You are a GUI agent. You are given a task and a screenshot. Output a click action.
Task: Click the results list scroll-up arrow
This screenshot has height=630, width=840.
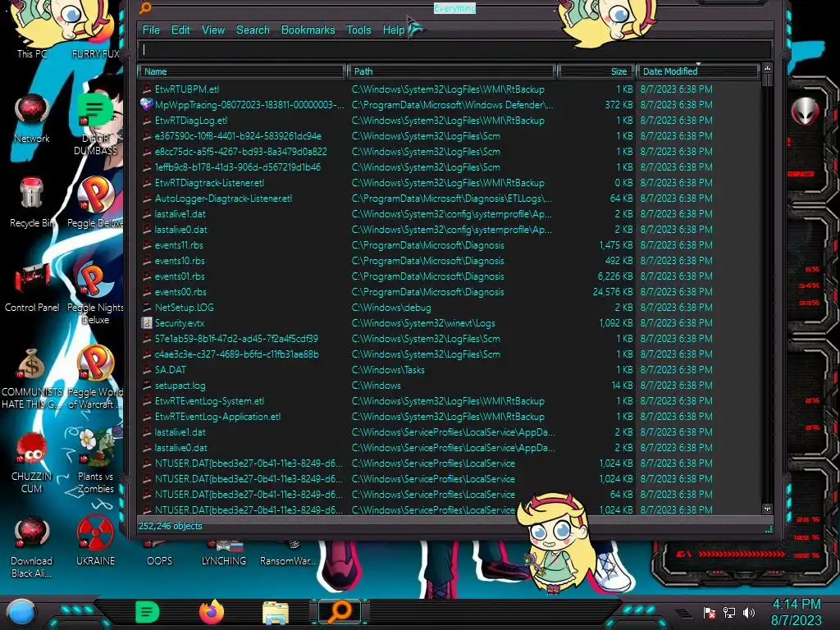click(x=767, y=69)
